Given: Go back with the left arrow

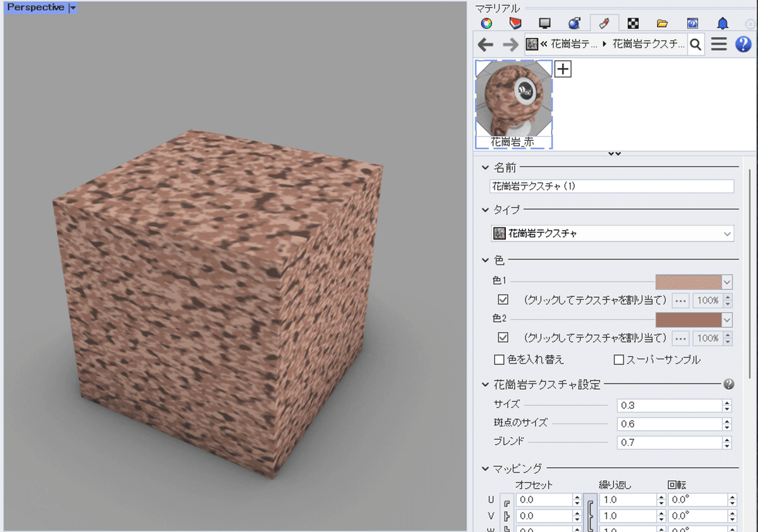Looking at the screenshot, I should pyautogui.click(x=485, y=44).
